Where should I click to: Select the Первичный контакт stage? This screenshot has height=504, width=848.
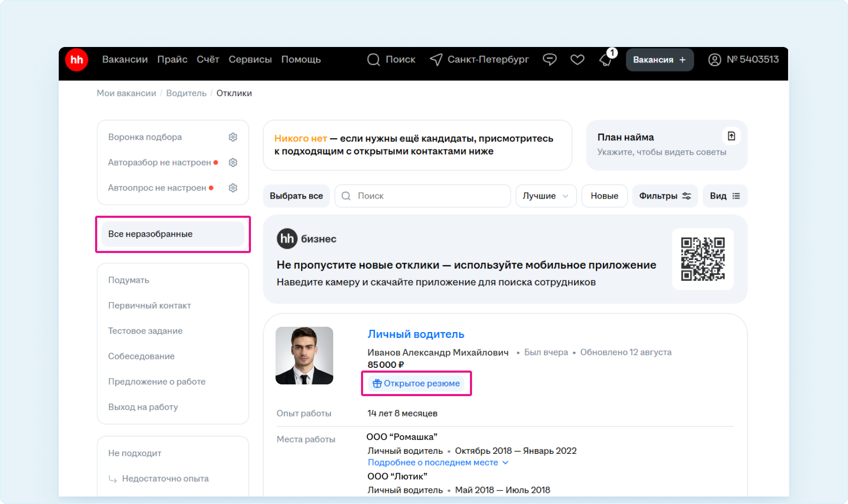(150, 305)
